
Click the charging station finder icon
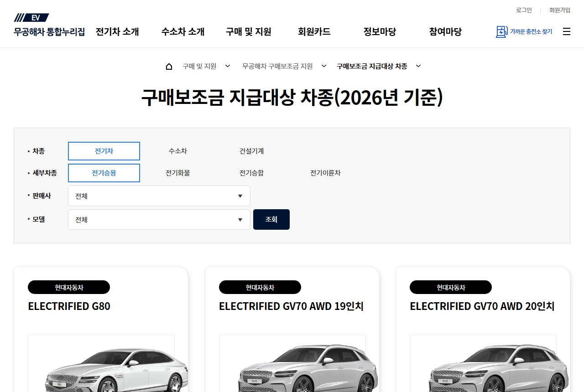coord(501,31)
